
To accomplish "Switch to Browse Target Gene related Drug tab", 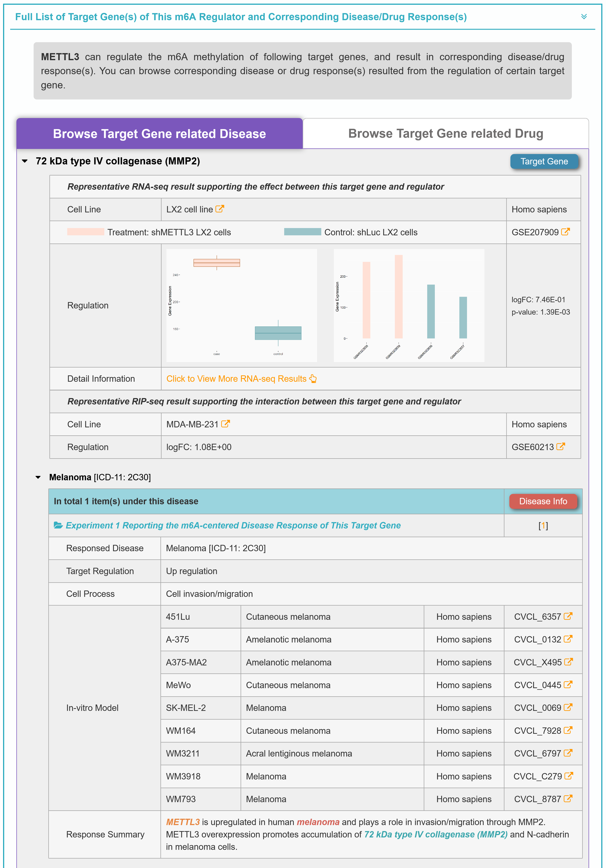I will click(x=445, y=133).
